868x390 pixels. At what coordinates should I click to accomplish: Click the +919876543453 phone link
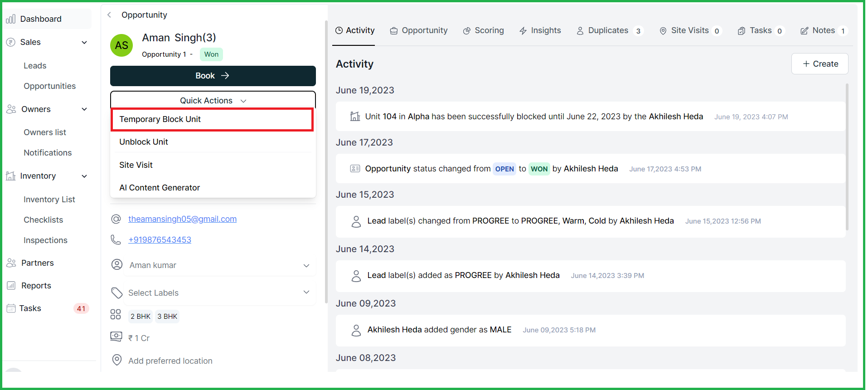pyautogui.click(x=160, y=240)
